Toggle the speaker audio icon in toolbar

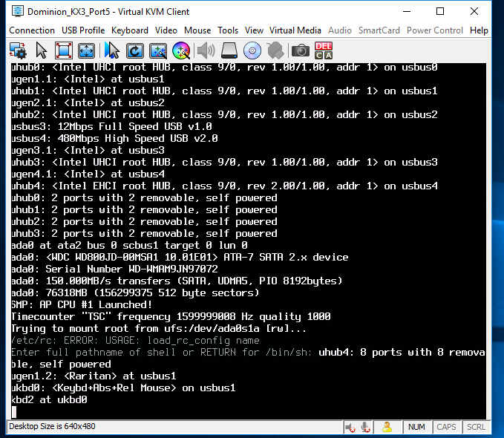(206, 50)
